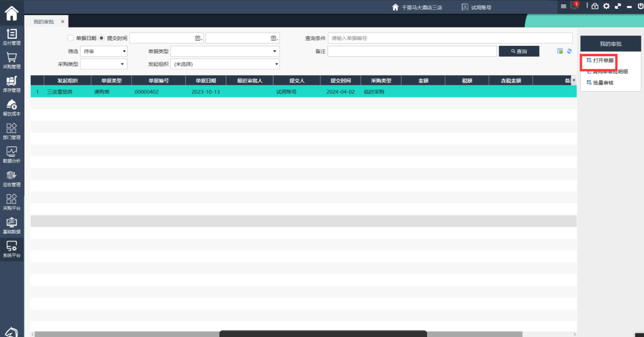The width and height of the screenshot is (644, 337).
Task: Open 库存管理 module in the sidebar
Action: pyautogui.click(x=12, y=84)
